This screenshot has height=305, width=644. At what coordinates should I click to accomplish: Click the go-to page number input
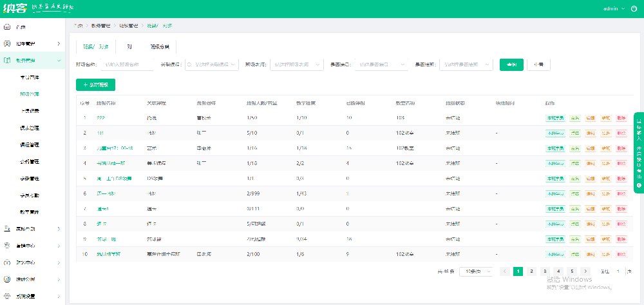[618, 271]
